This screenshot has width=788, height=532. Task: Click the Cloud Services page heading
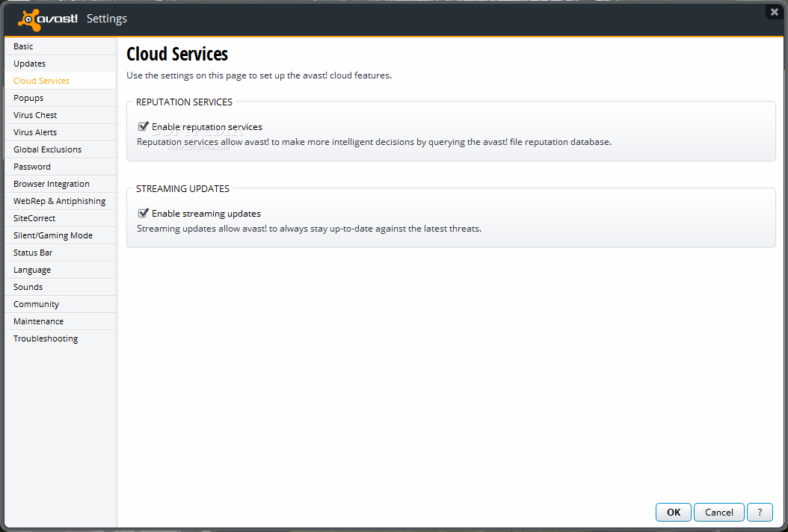[x=177, y=55]
